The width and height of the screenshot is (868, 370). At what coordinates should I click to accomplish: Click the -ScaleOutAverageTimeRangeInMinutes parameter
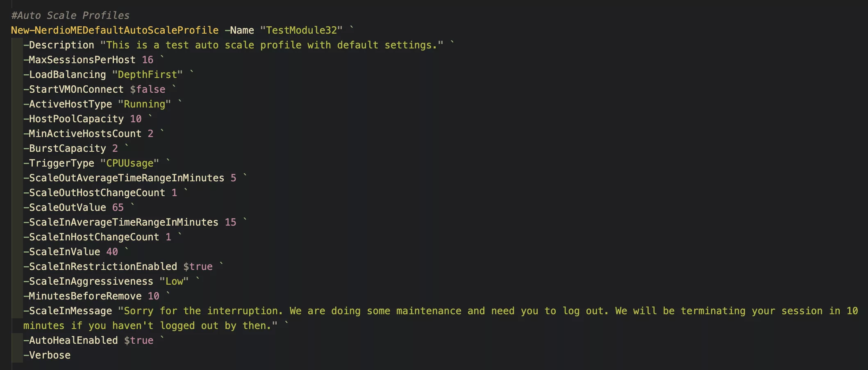point(124,178)
